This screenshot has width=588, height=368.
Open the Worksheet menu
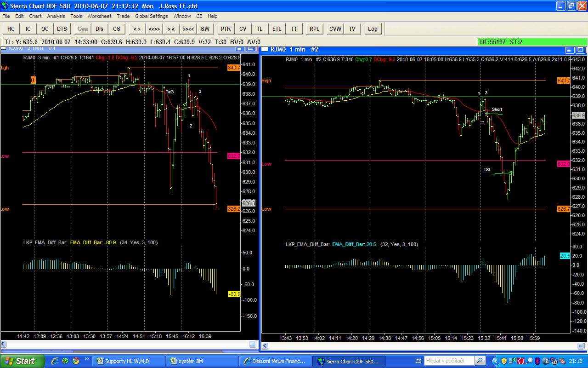point(99,16)
